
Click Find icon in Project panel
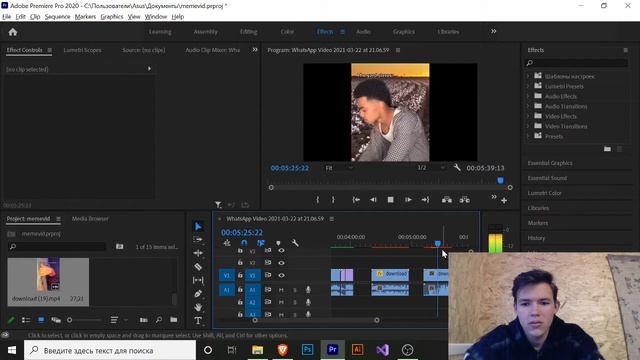pyautogui.click(x=159, y=320)
